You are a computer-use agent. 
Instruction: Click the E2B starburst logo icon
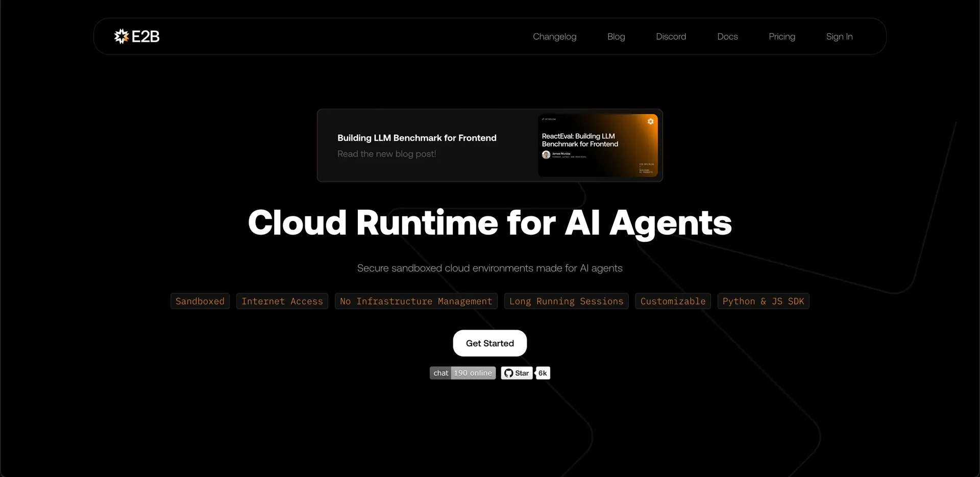click(x=121, y=36)
